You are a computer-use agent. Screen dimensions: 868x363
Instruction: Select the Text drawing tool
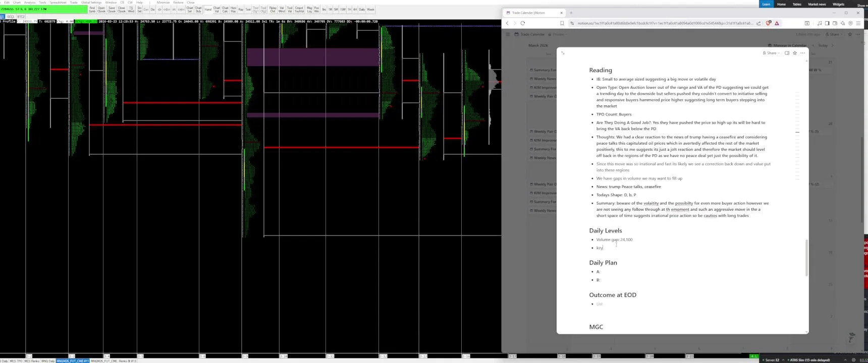[x=248, y=10]
